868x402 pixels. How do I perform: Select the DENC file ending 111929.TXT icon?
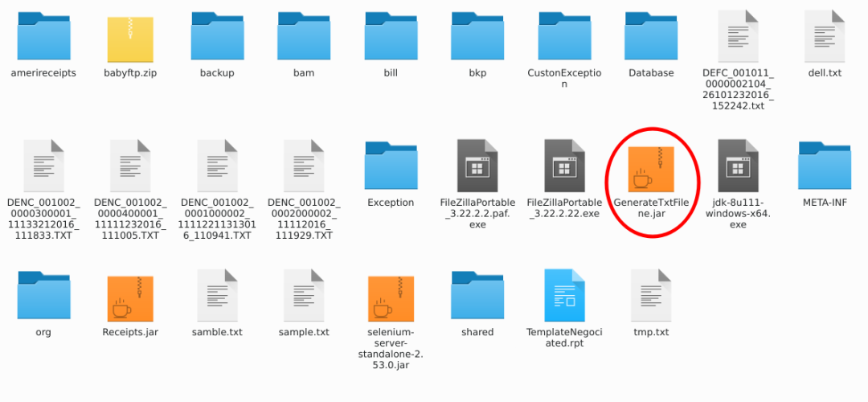coord(304,166)
